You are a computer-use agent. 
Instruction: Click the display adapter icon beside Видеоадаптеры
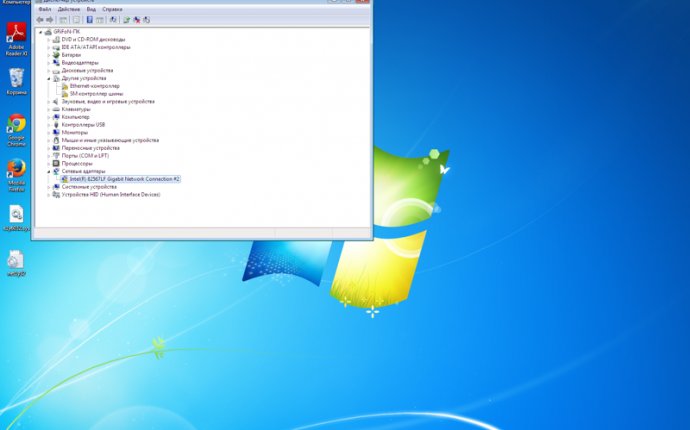coord(56,62)
